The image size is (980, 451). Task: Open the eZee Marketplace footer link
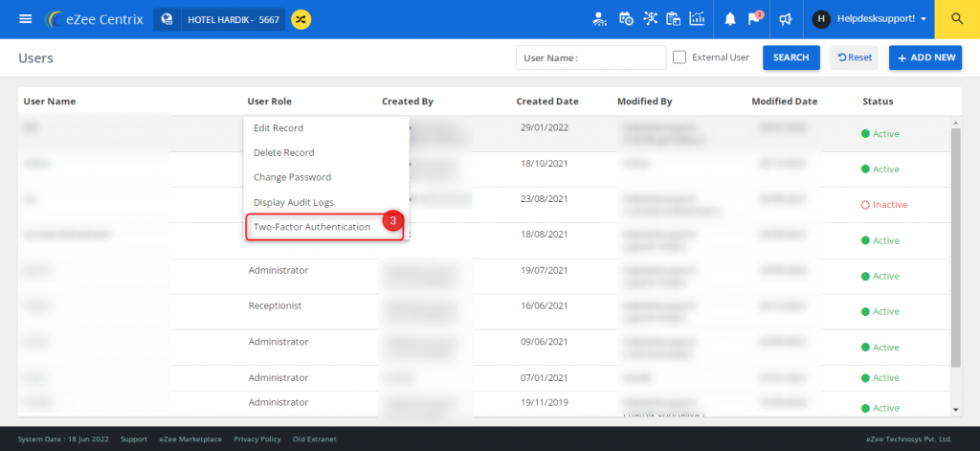click(x=190, y=440)
